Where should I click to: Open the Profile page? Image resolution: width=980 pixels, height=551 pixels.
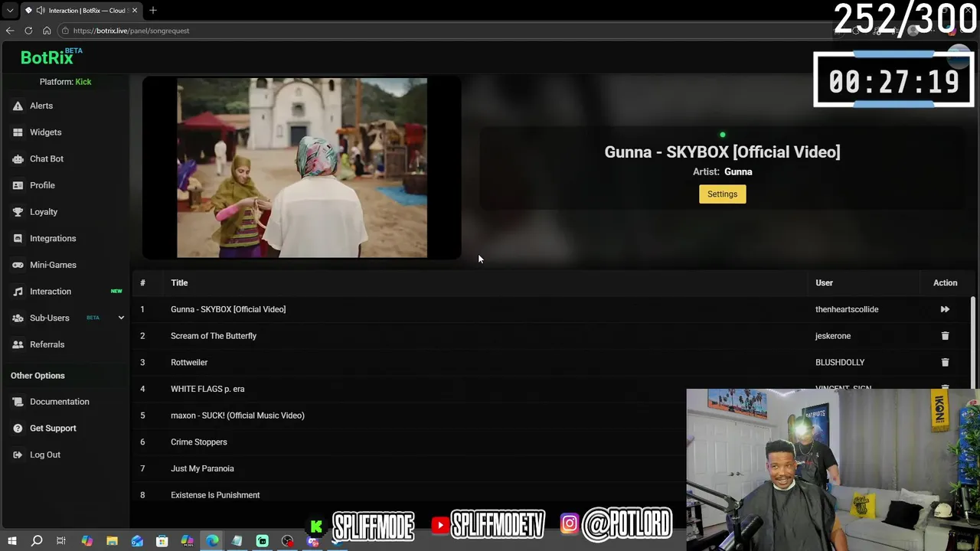point(42,185)
